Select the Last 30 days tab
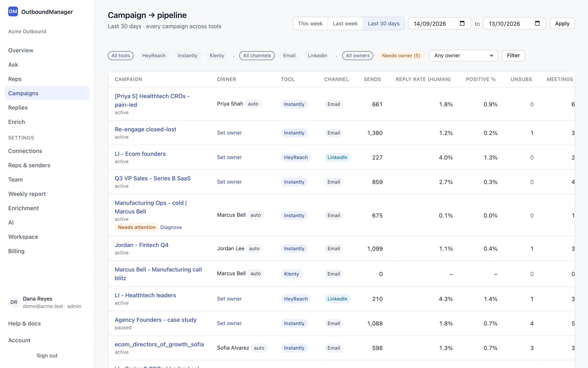588x368 pixels. (x=383, y=24)
